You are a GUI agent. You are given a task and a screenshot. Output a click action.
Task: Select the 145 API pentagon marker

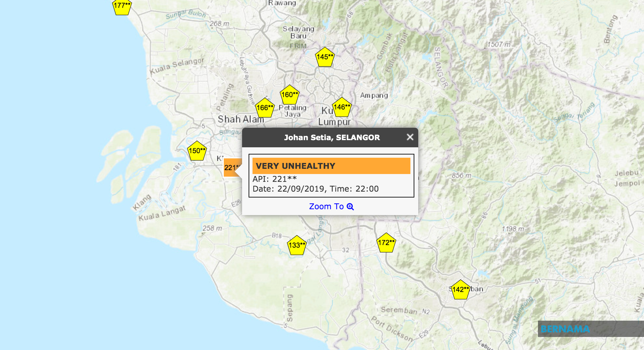click(325, 57)
